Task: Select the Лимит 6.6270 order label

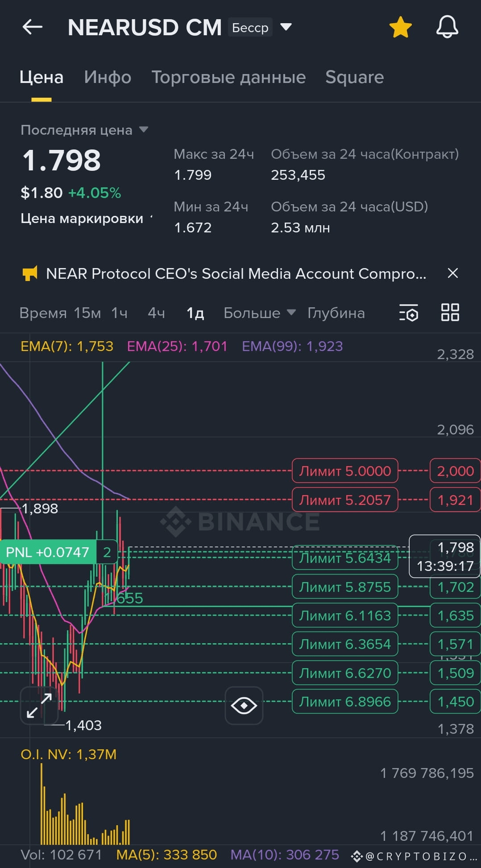Action: pyautogui.click(x=345, y=673)
